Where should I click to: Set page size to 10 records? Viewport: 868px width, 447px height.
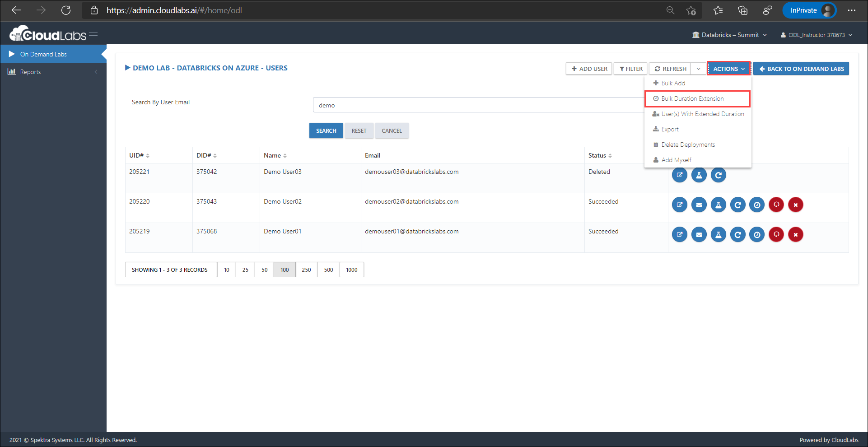tap(227, 270)
